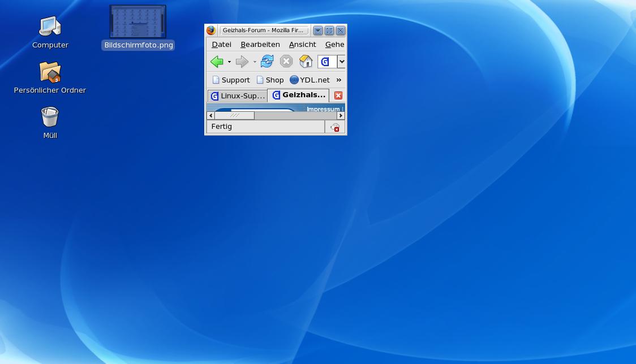The width and height of the screenshot is (636, 364).
Task: Open the Forward history dropdown arrow
Action: [255, 62]
